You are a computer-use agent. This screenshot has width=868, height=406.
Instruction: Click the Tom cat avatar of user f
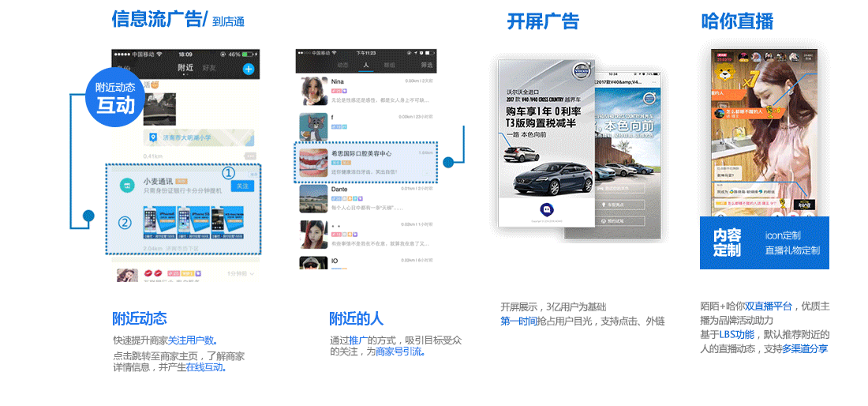(312, 126)
